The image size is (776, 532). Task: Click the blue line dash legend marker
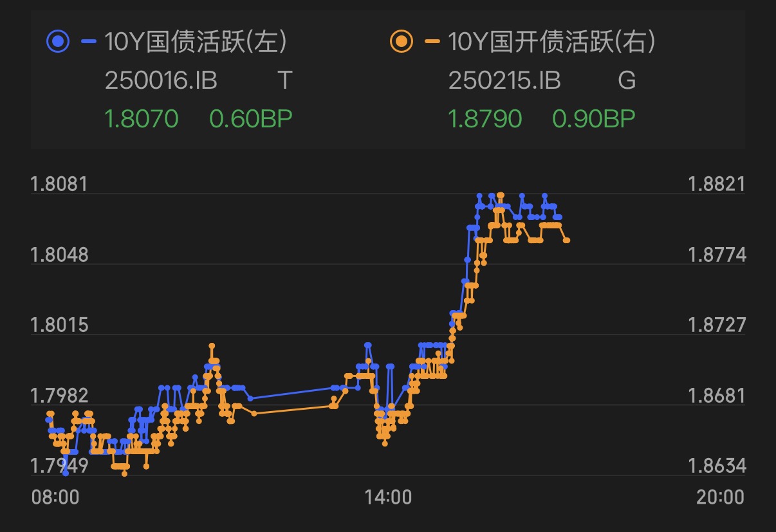pos(89,42)
